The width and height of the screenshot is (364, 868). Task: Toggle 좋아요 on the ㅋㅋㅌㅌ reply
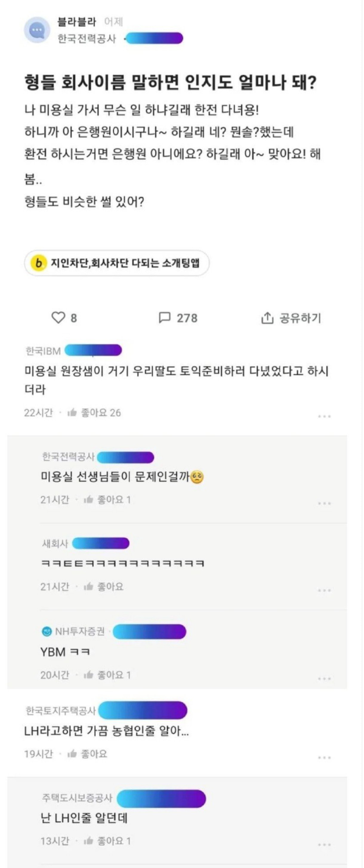click(88, 587)
